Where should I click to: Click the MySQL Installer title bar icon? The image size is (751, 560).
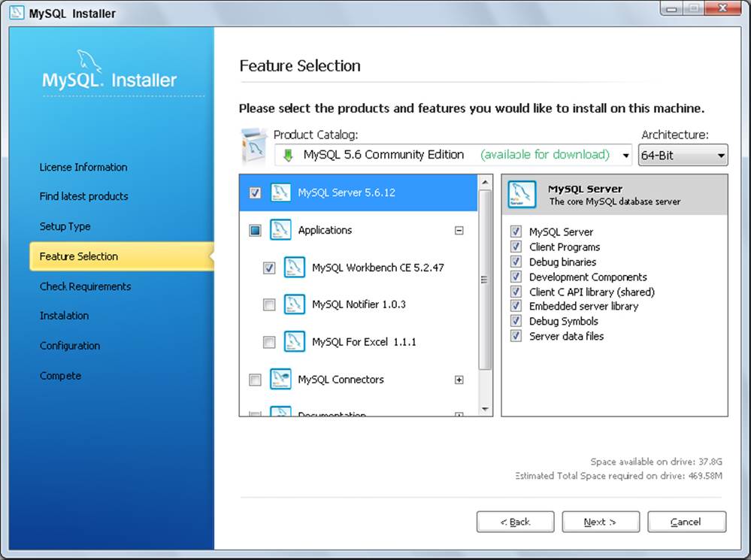coord(17,13)
